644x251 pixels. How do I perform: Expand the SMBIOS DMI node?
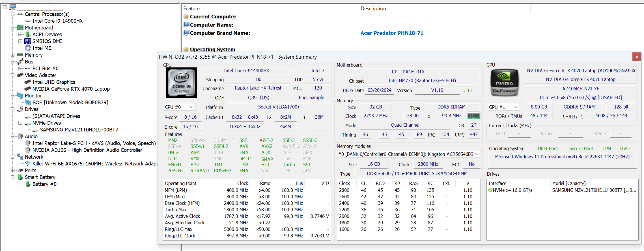click(x=20, y=41)
